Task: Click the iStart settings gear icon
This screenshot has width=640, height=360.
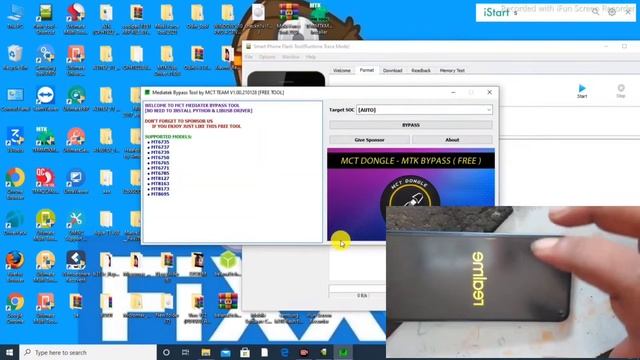Action: point(611,12)
